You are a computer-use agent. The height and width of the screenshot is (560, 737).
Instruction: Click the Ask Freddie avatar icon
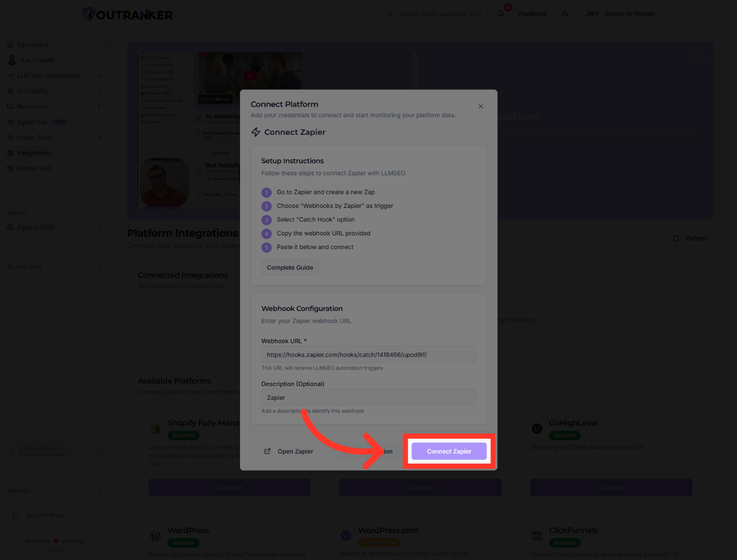click(x=12, y=60)
